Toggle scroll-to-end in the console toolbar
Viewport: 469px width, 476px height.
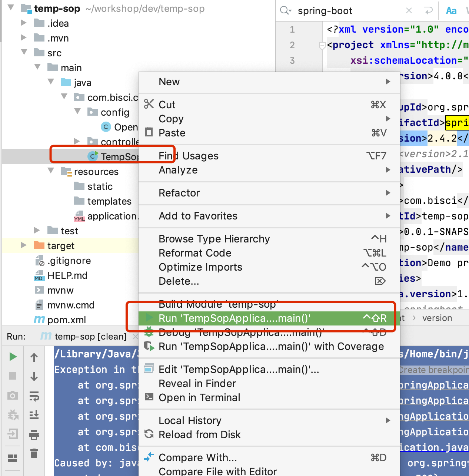[x=34, y=414]
